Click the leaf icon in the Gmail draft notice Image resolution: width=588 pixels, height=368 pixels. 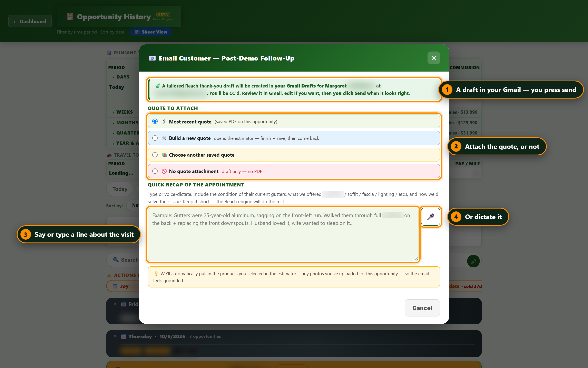(158, 86)
